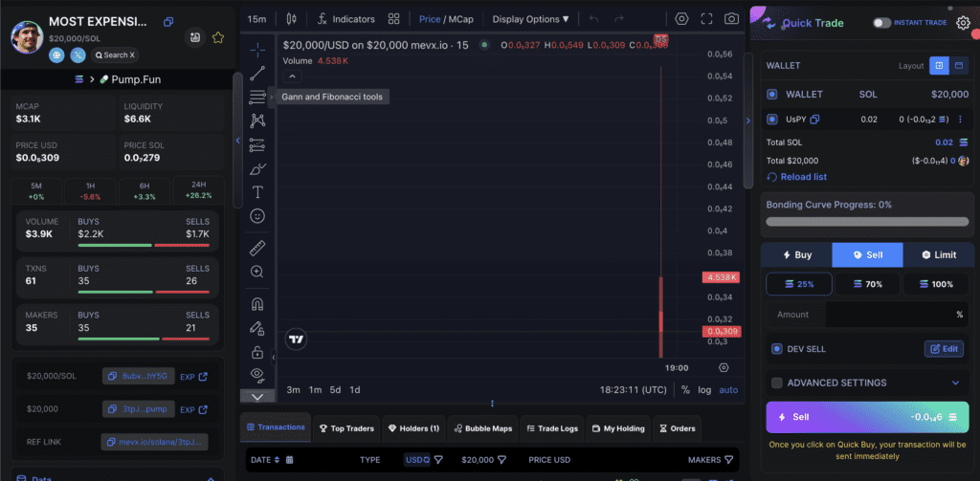
Task: Open the emoji icons tool
Action: pyautogui.click(x=256, y=216)
